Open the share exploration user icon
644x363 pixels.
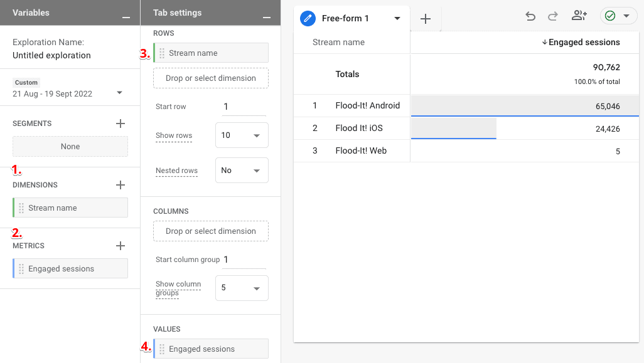coord(579,16)
